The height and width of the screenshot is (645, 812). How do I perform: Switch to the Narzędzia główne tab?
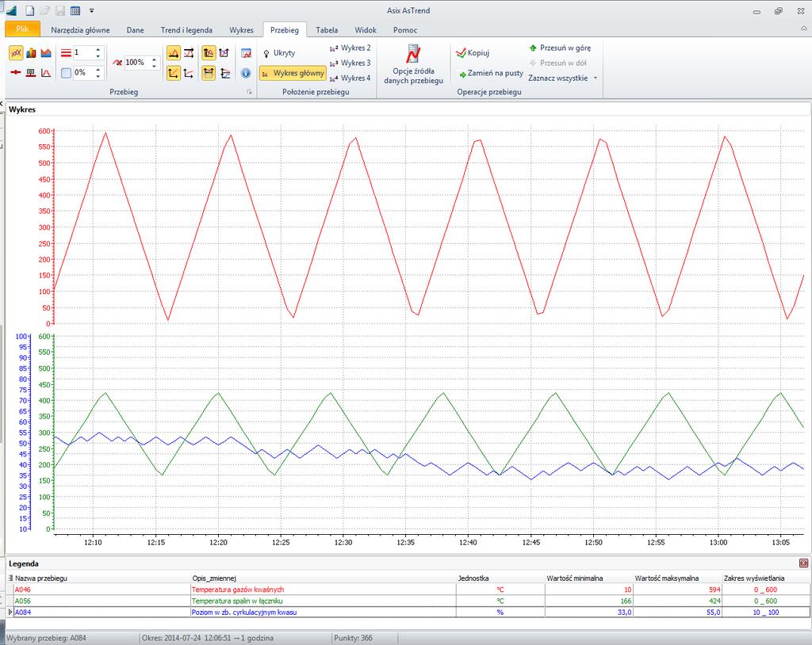pyautogui.click(x=80, y=30)
